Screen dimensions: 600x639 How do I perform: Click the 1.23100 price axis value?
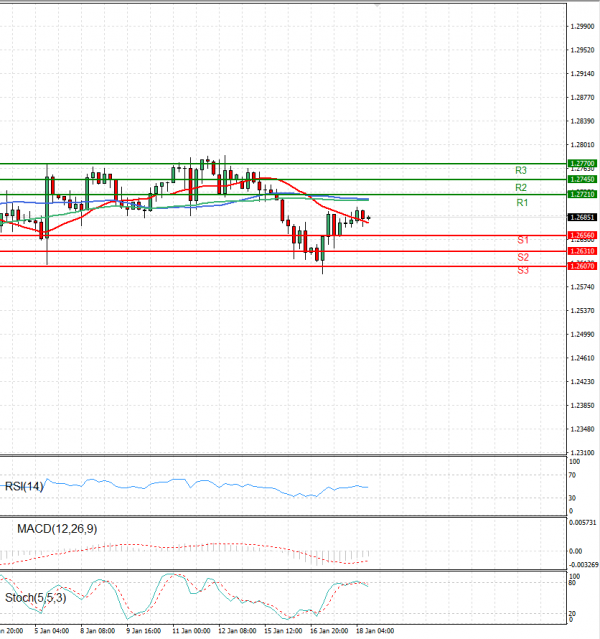pyautogui.click(x=582, y=453)
